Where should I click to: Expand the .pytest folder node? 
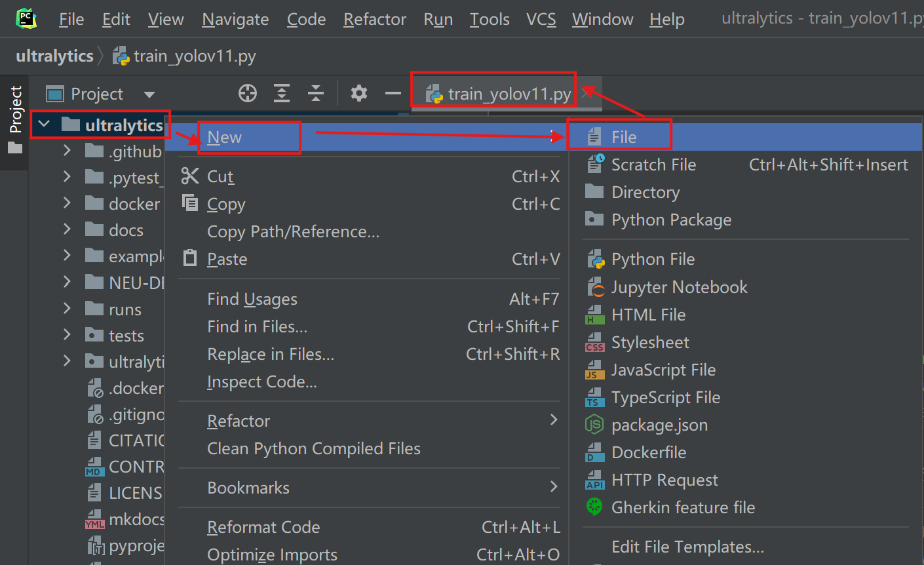pos(67,177)
